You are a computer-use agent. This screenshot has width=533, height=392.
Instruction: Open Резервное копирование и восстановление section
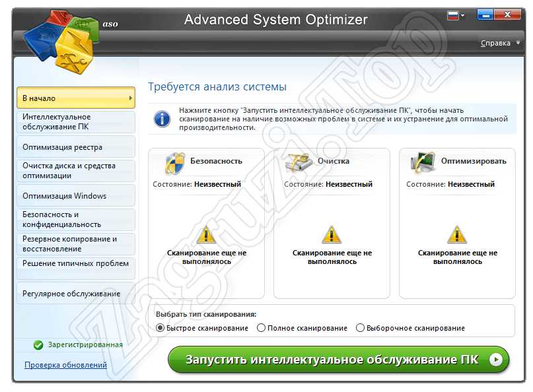pos(76,244)
